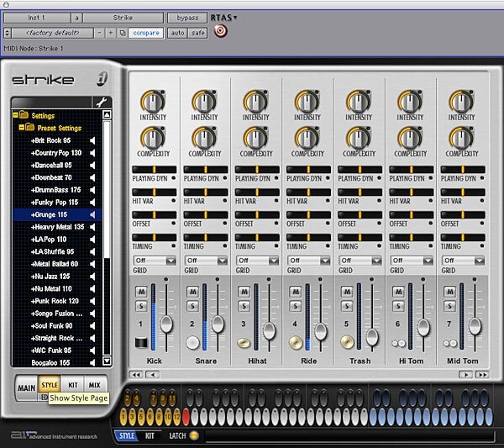Open the wrench settings icon in browser
The height and width of the screenshot is (448, 504).
[102, 103]
